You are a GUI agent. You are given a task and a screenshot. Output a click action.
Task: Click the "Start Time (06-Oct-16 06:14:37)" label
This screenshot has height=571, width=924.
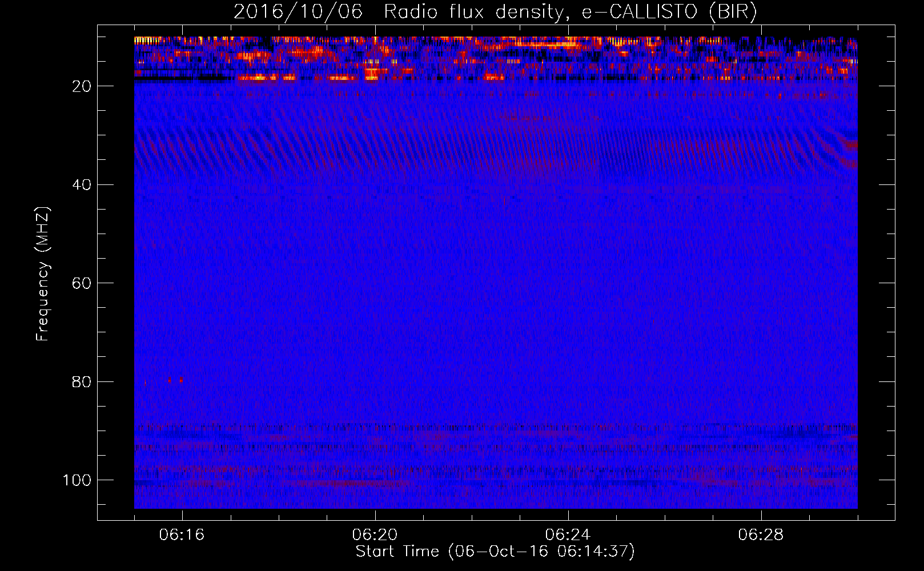pyautogui.click(x=495, y=551)
